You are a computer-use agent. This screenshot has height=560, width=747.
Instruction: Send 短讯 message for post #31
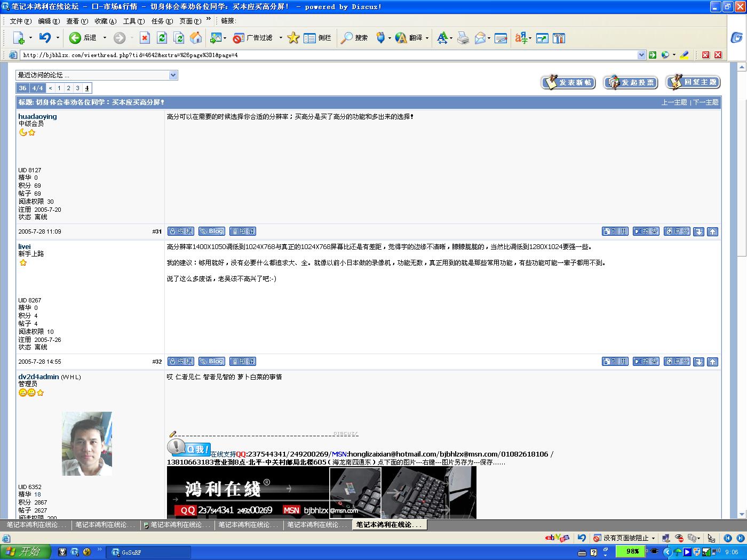coord(243,231)
